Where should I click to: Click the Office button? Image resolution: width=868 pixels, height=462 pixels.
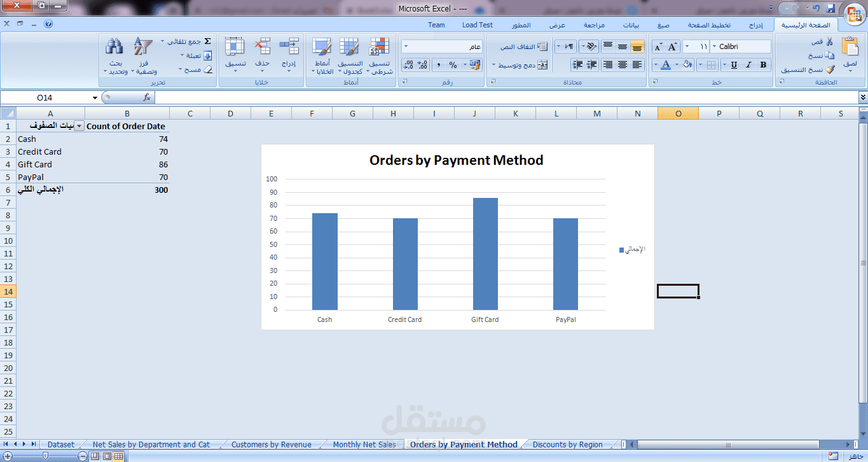pyautogui.click(x=854, y=13)
